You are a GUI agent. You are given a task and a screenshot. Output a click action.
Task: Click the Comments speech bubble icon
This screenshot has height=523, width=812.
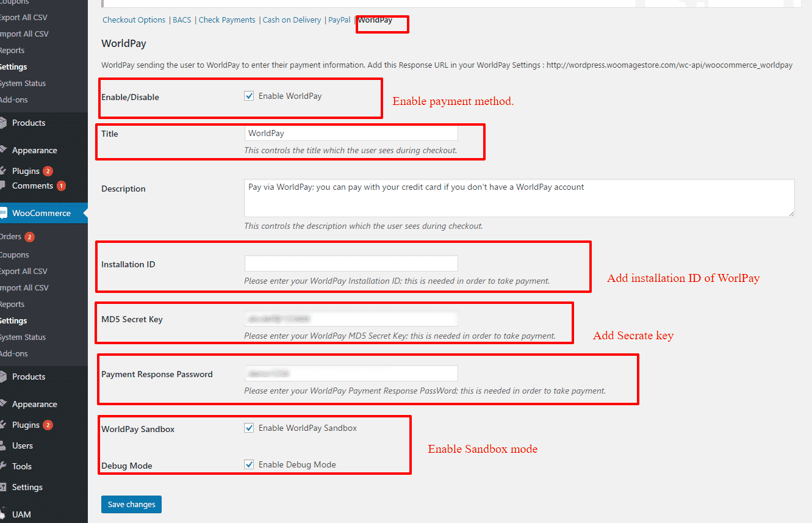(3, 186)
